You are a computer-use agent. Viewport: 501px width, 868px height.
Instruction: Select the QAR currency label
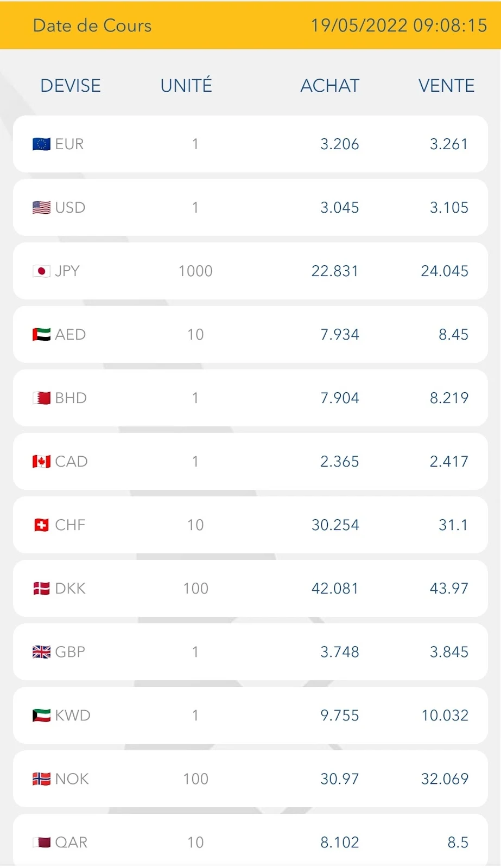[71, 843]
